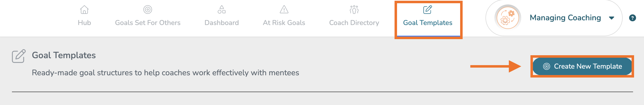Click the Goal Templates pencil icon in navigation
The width and height of the screenshot is (644, 105).
[x=427, y=10]
